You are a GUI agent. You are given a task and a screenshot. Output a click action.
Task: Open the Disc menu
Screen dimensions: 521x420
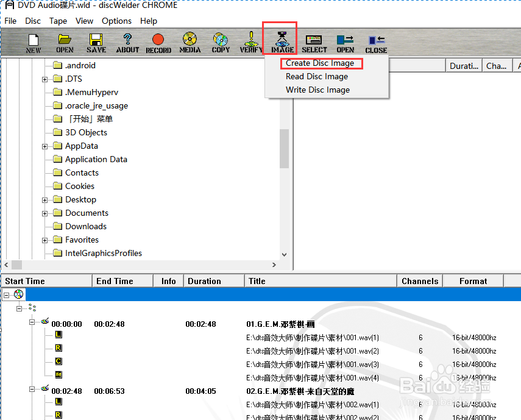(x=33, y=21)
